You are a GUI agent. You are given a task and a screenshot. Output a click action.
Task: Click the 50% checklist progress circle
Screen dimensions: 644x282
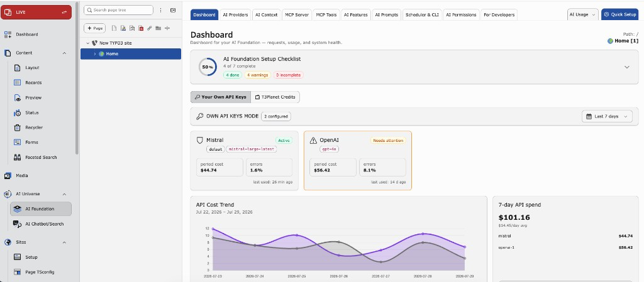point(208,67)
